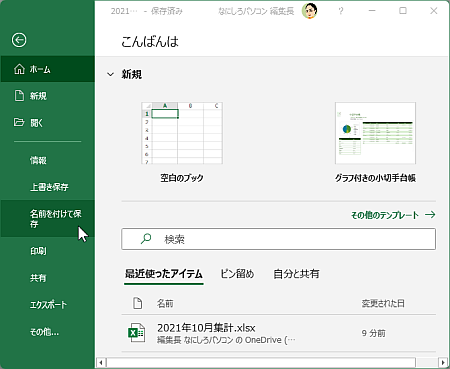Click the back arrow circle icon
This screenshot has height=369, width=450.
[19, 40]
